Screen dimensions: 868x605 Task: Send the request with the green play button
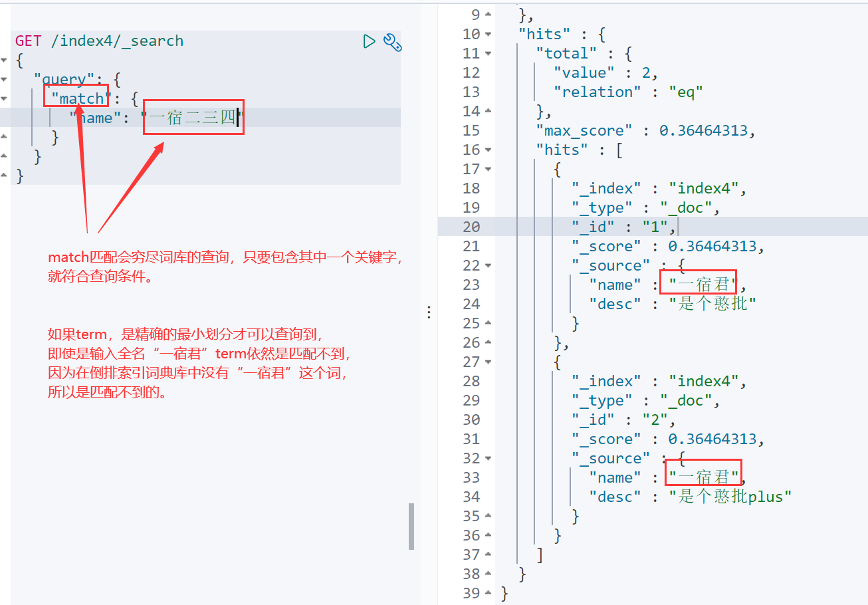point(369,42)
